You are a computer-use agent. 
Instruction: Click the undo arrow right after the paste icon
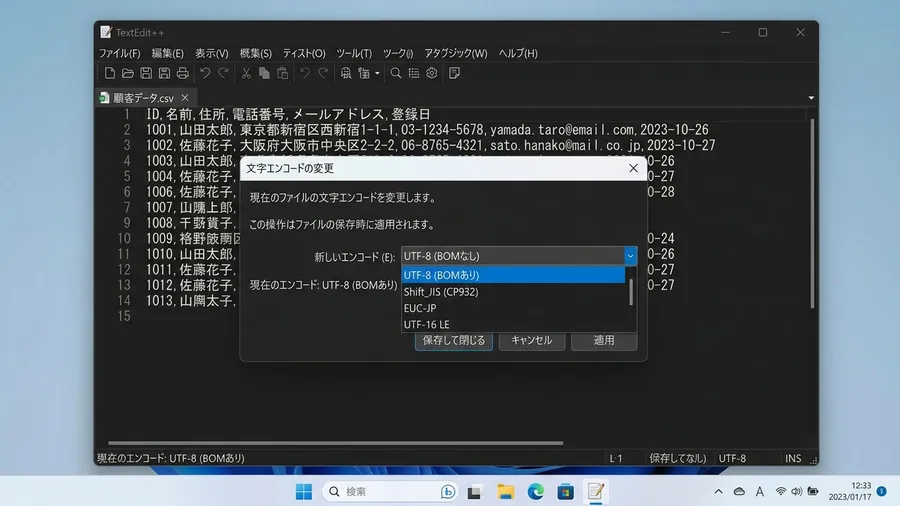[x=305, y=73]
